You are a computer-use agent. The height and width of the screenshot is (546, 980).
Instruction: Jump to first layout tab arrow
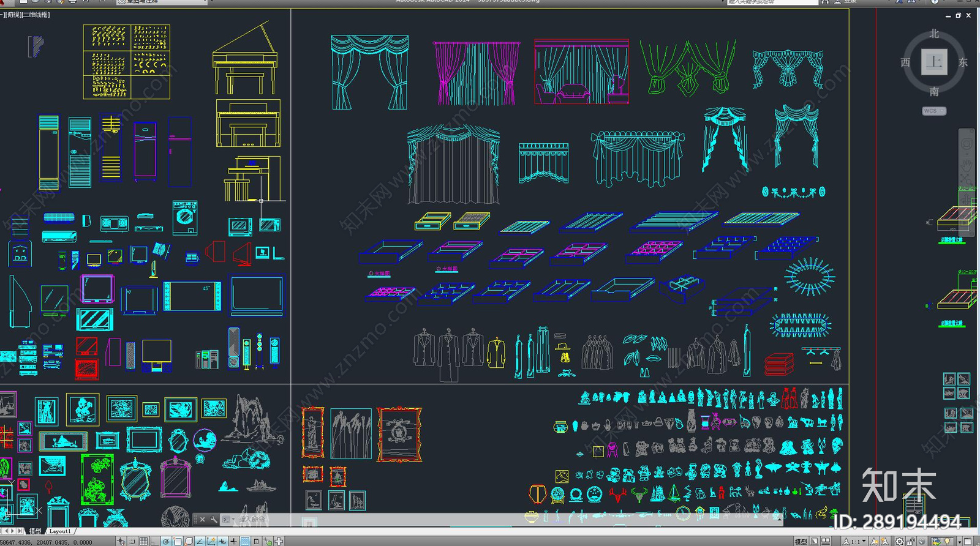tap(2, 531)
